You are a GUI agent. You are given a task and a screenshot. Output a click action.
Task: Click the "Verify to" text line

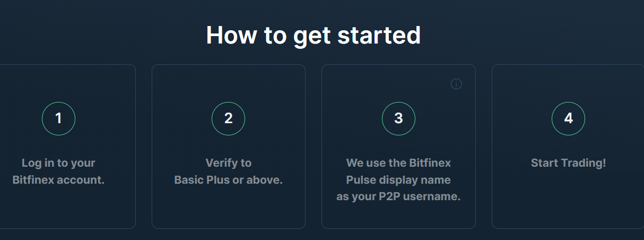[x=228, y=163]
